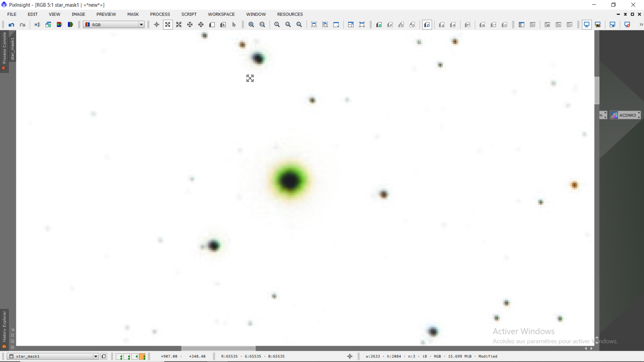This screenshot has height=362, width=644.
Task: Open the ACDNR3 process icon
Action: point(625,115)
